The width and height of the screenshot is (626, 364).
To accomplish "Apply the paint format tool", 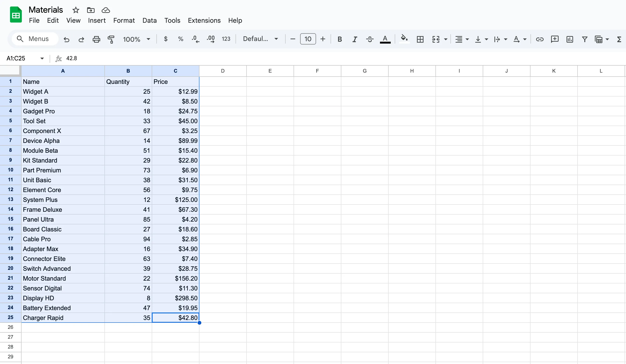I will (111, 39).
